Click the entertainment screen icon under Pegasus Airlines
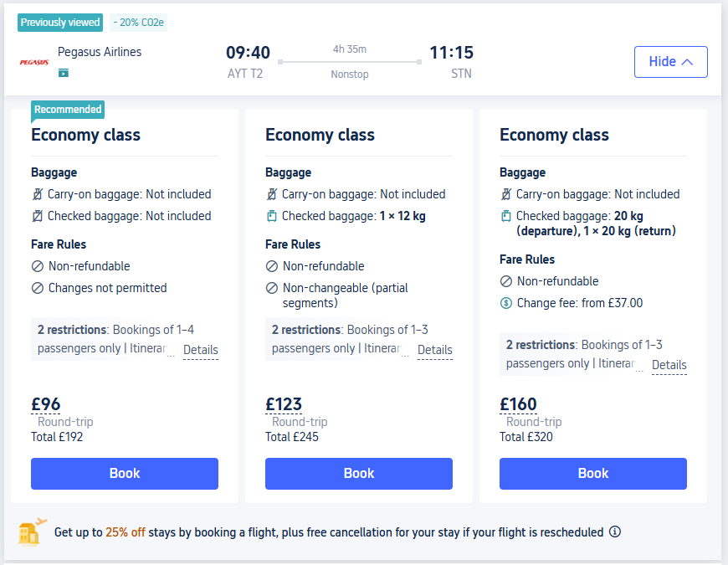 [x=64, y=73]
